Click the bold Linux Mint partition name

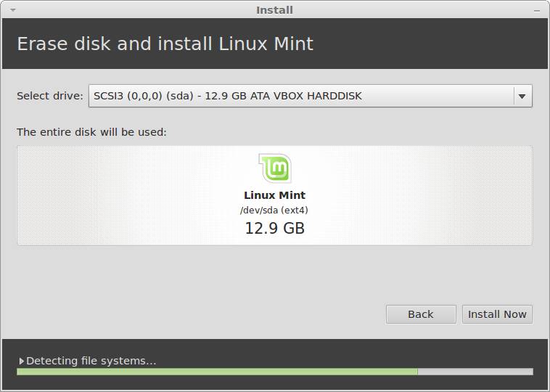(x=274, y=195)
